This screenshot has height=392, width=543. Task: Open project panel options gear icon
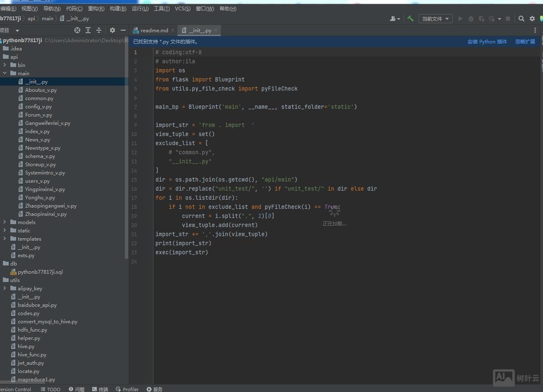(x=112, y=30)
